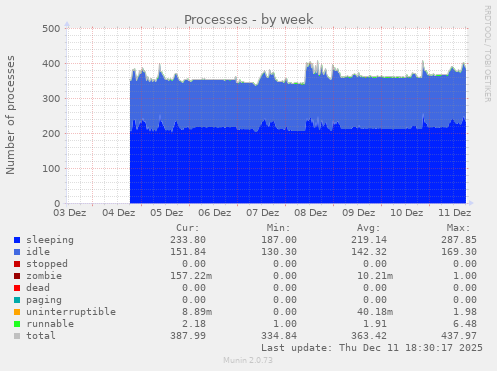
Task: Click uninterruptible maximum value 1.98
Action: (465, 312)
